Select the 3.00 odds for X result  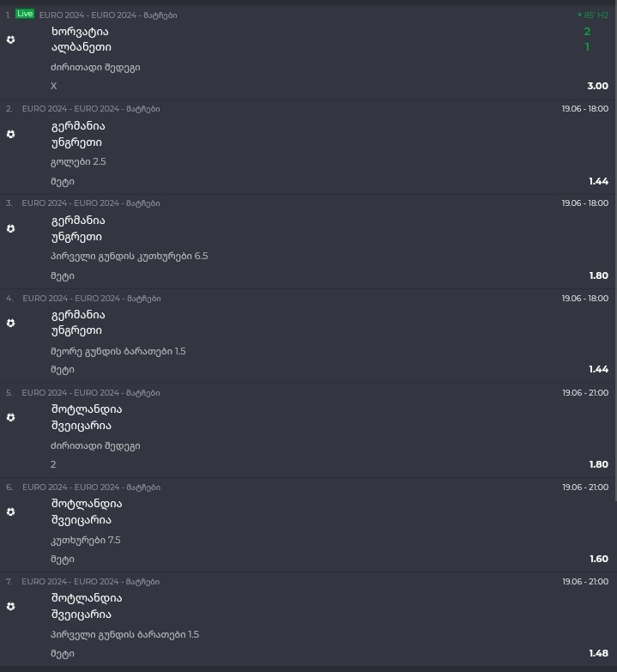click(597, 86)
